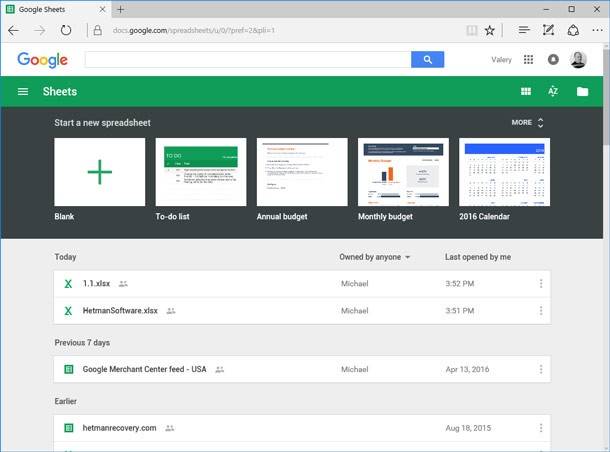610x452 pixels.
Task: Click the Excel icon beside 1.1.xlsx
Action: point(68,284)
